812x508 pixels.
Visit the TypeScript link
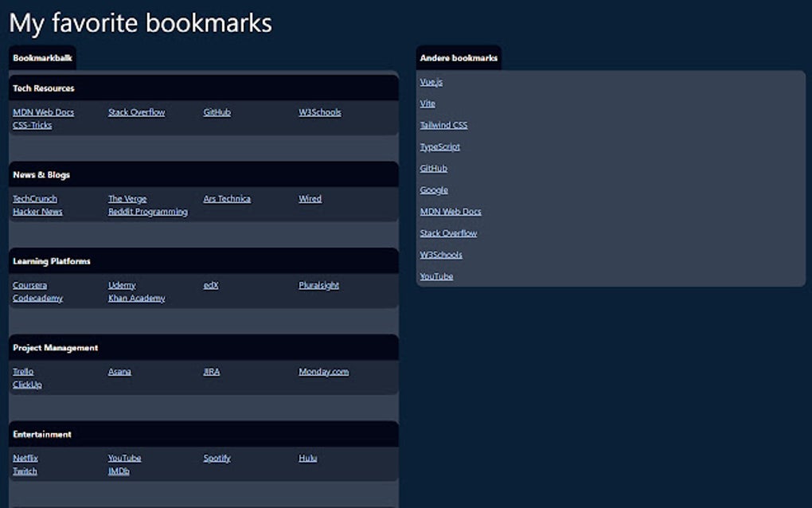(439, 147)
